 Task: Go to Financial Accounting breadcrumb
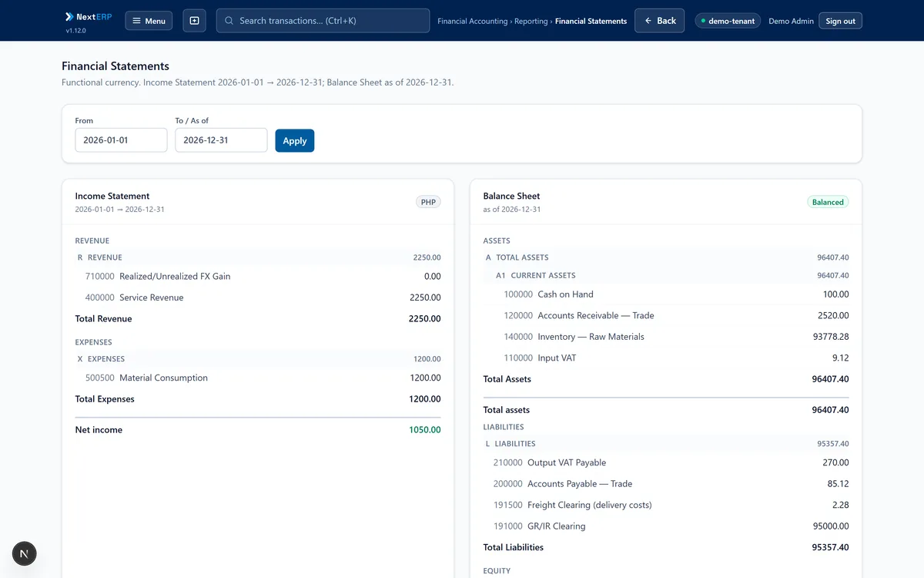(x=472, y=21)
